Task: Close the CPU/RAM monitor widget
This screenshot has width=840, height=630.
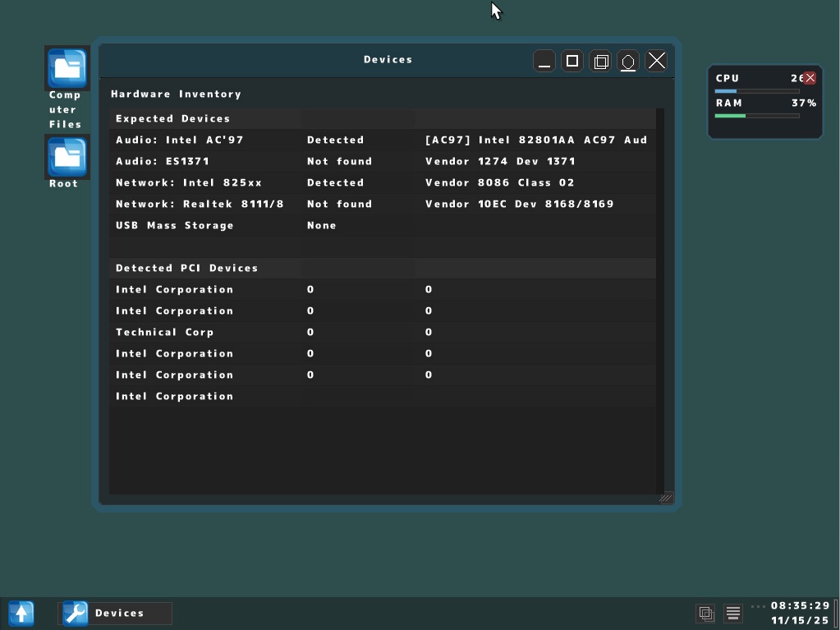Action: coord(810,77)
